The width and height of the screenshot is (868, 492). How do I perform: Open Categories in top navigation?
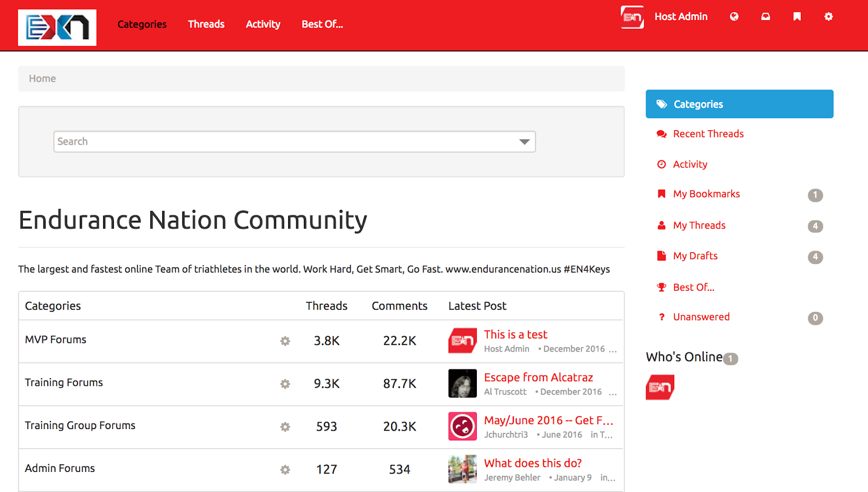[x=142, y=24]
